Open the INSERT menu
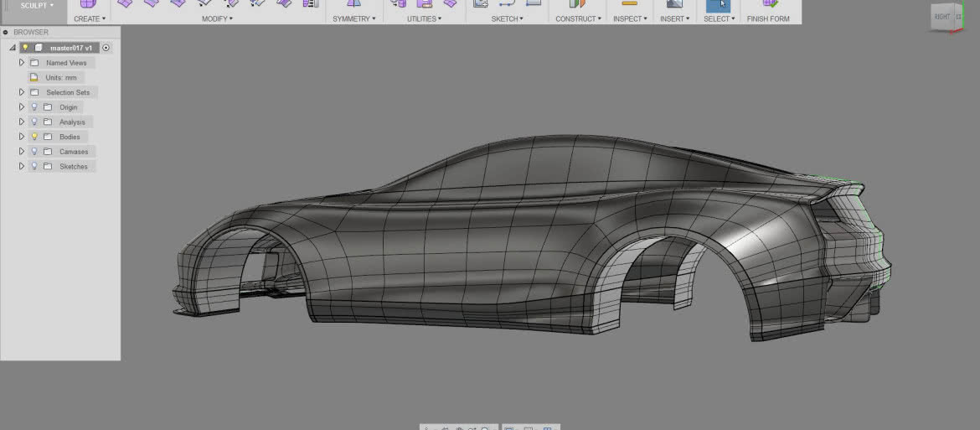The width and height of the screenshot is (980, 430). [x=674, y=18]
